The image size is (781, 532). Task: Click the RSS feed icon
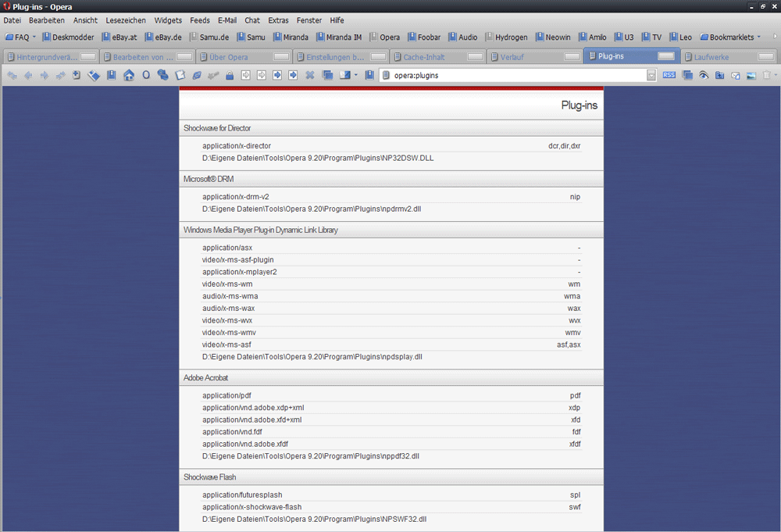669,75
